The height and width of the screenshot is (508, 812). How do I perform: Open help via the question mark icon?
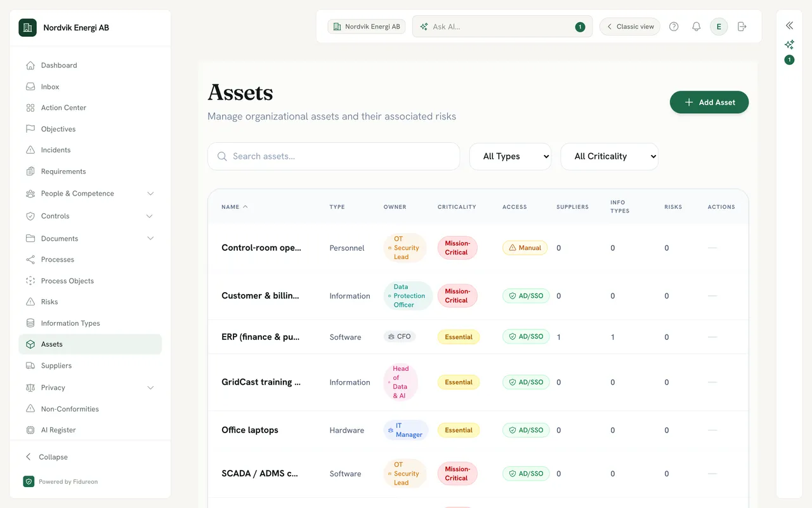click(674, 27)
